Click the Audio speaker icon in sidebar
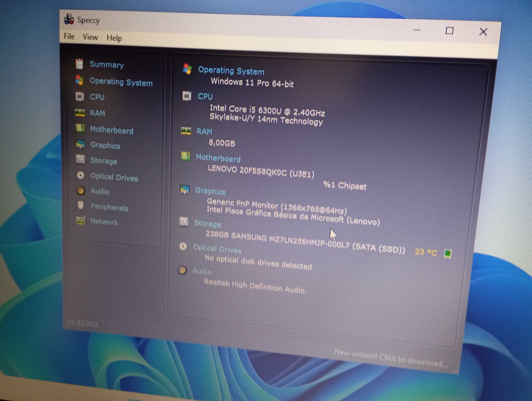The height and width of the screenshot is (401, 532). (81, 190)
